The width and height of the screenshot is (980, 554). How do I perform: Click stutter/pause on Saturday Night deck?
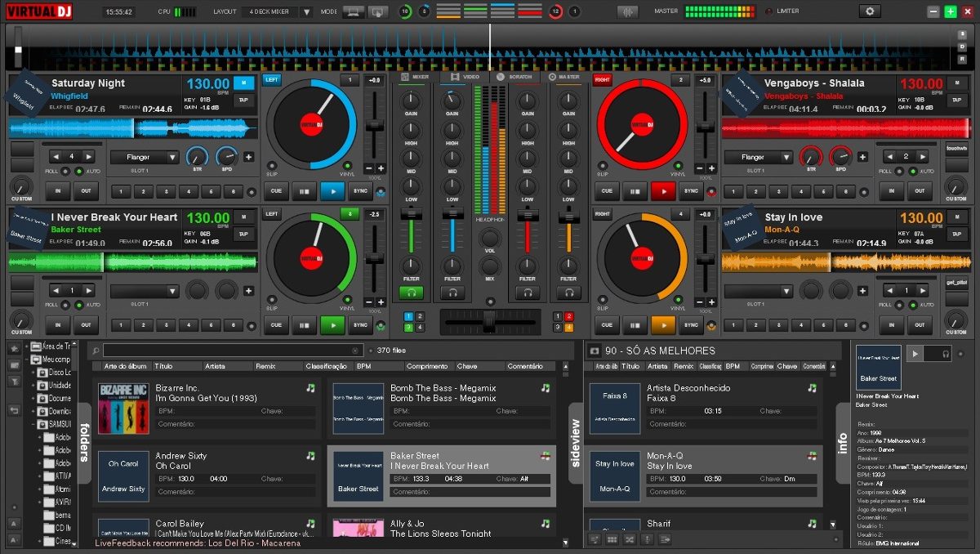pos(304,191)
